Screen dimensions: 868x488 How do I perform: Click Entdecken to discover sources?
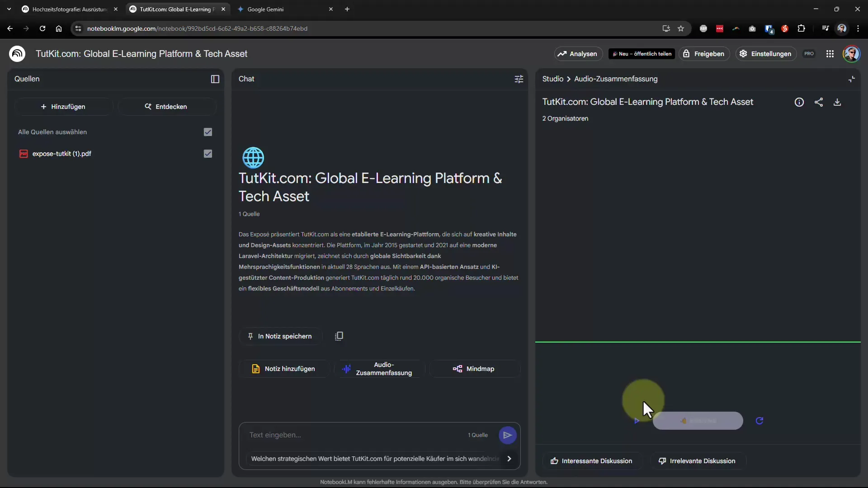pos(166,107)
